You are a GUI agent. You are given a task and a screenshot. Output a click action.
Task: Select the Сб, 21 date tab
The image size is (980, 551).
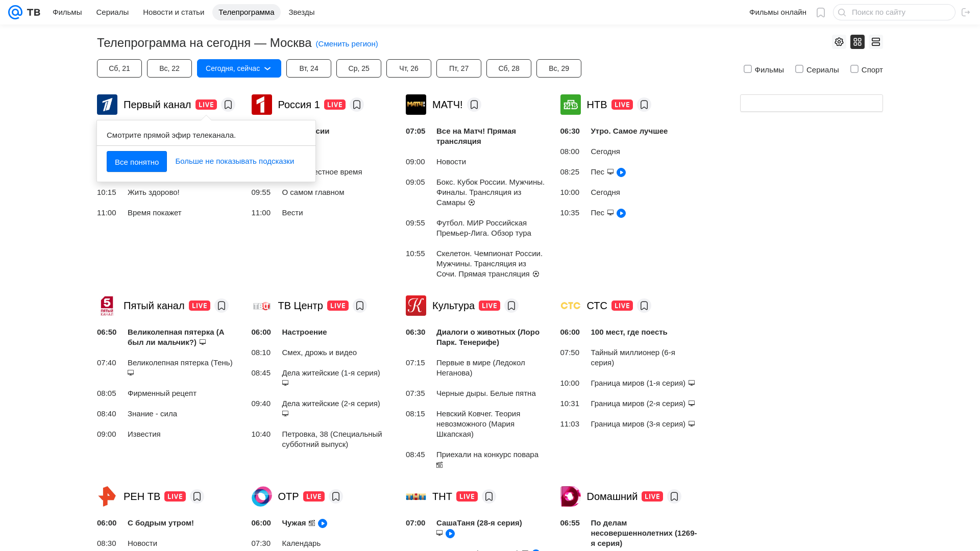(119, 68)
